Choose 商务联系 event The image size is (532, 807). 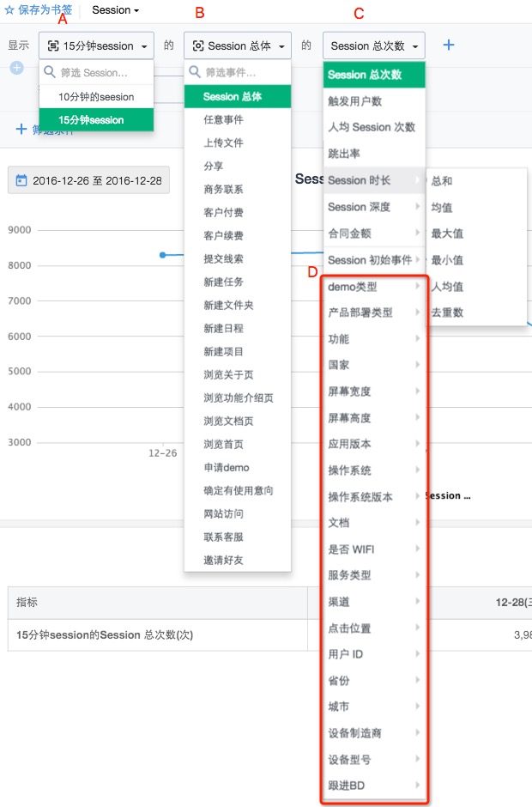point(238,189)
